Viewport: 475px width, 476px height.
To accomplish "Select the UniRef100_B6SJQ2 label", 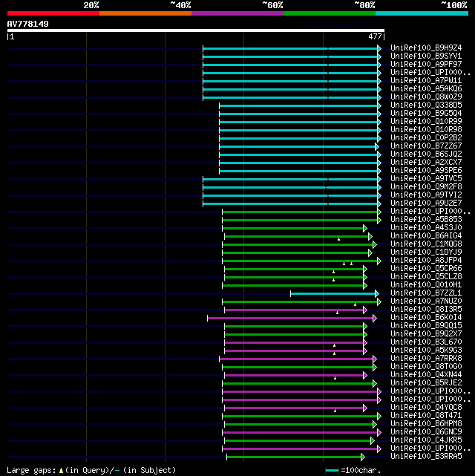I will pos(426,154).
